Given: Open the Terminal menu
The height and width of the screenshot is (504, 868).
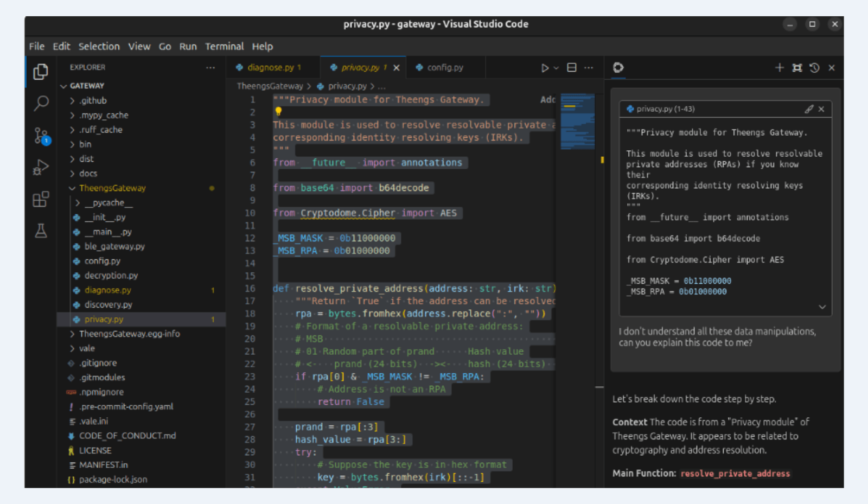Looking at the screenshot, I should coord(224,47).
